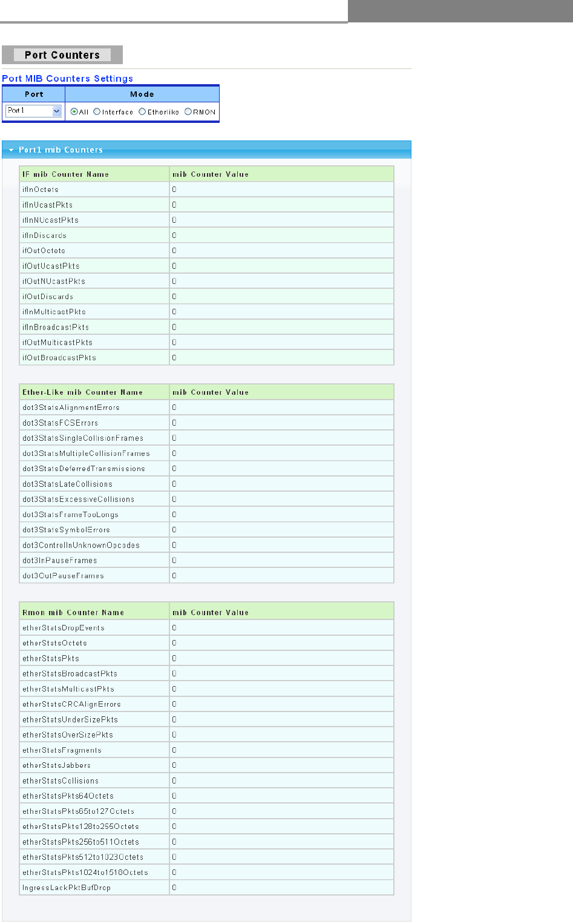
Task: Collapse the Port1 mib Counters panel arrow
Action: 11,150
